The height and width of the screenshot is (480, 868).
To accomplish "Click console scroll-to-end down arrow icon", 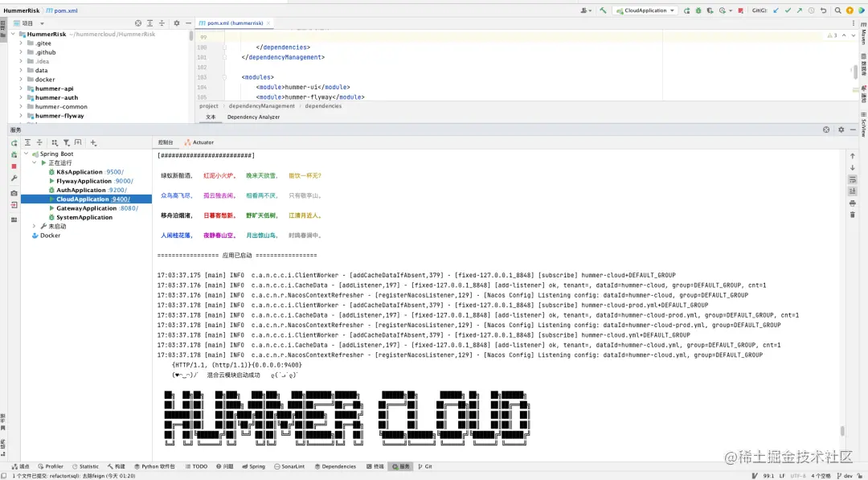I will [x=853, y=191].
